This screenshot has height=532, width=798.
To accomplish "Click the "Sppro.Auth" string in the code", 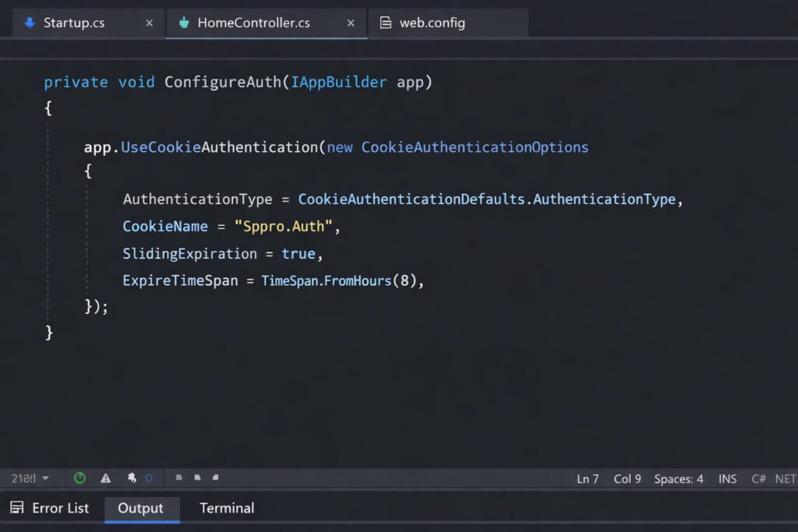I will (x=287, y=227).
